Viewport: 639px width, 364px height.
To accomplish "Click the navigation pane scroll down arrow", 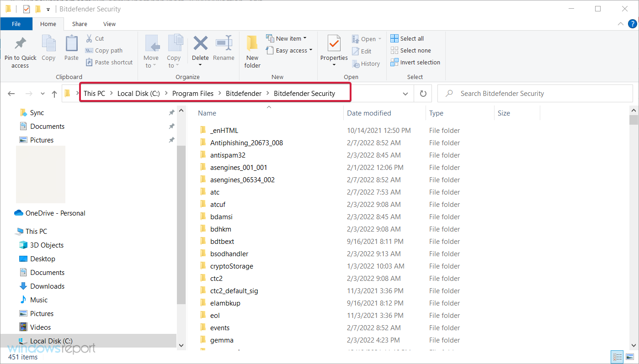I will click(x=181, y=346).
